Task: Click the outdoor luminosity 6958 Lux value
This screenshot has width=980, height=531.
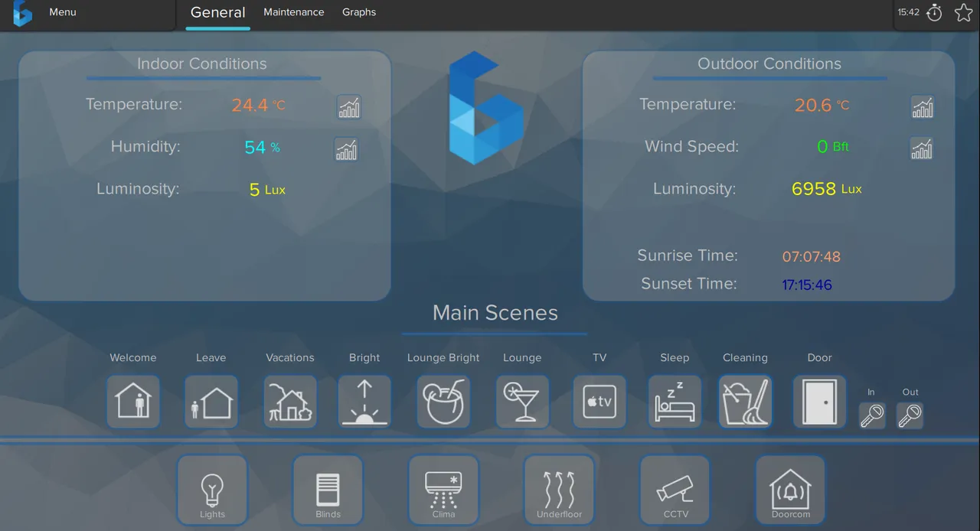Action: (827, 189)
